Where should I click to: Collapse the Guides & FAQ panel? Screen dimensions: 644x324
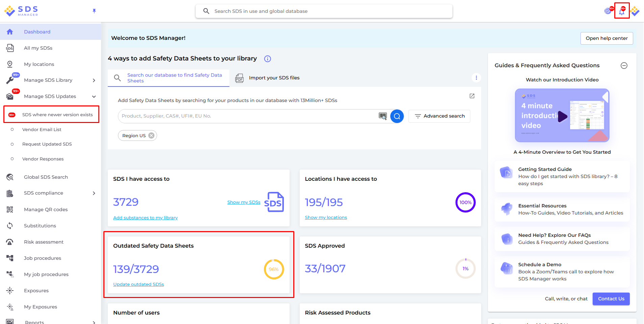point(624,66)
